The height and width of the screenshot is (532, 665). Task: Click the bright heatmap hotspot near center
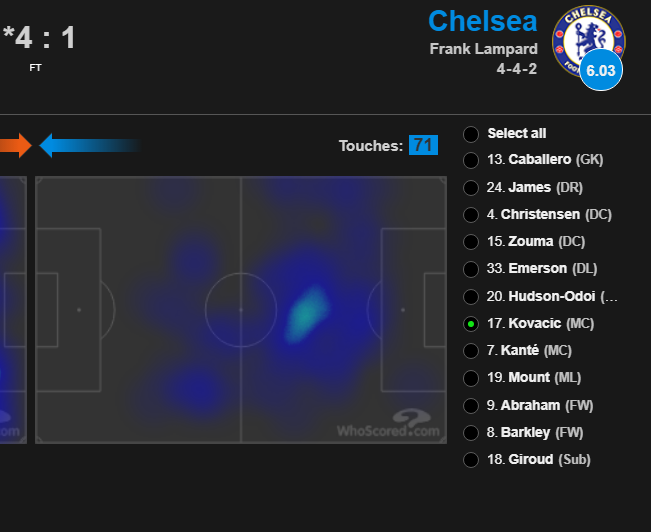pos(307,314)
